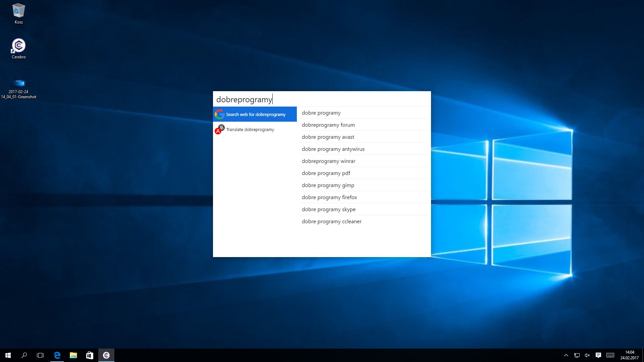Open File Explorer from taskbar
The width and height of the screenshot is (644, 362).
point(73,355)
